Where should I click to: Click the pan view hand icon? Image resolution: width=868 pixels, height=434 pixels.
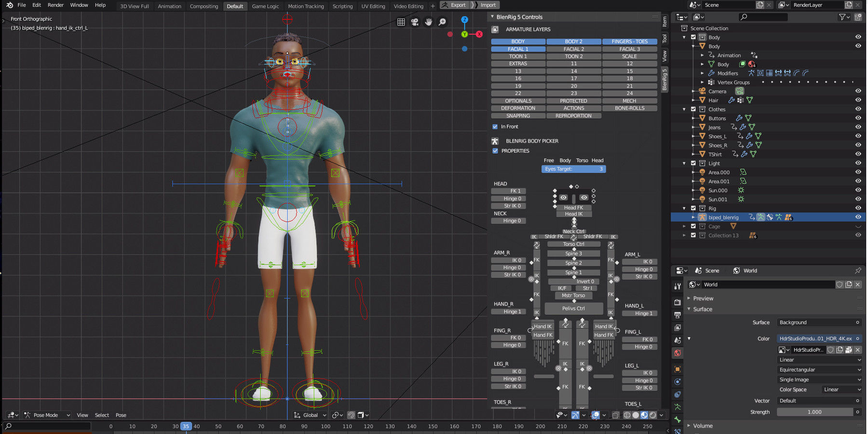click(x=428, y=22)
